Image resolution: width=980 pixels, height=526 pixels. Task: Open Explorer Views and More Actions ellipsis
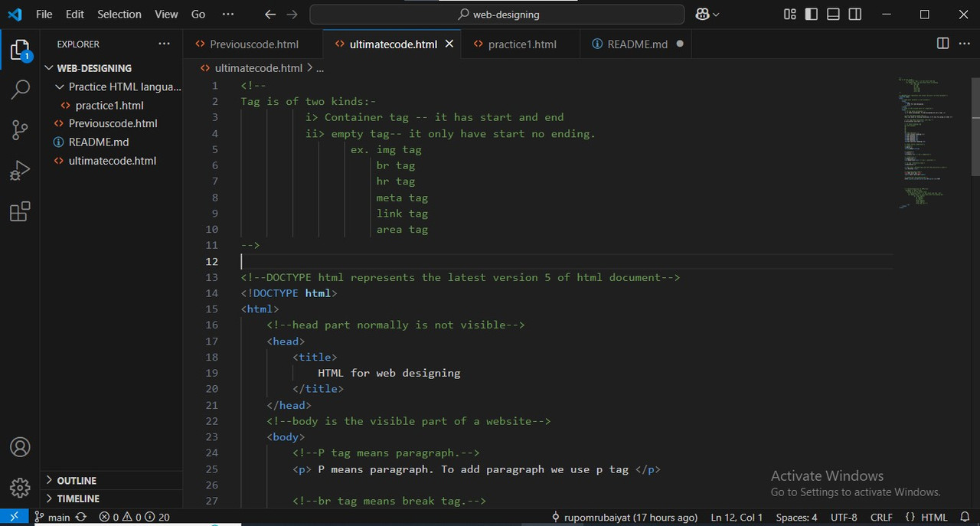(x=164, y=44)
